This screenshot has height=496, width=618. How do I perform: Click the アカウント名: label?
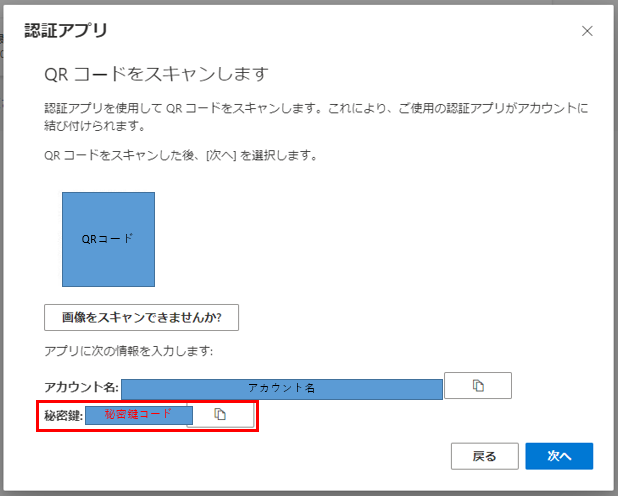(x=81, y=387)
